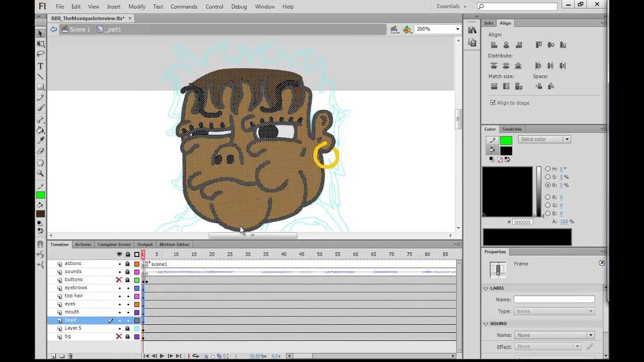Select the Text tool
The image size is (644, 362).
[40, 66]
